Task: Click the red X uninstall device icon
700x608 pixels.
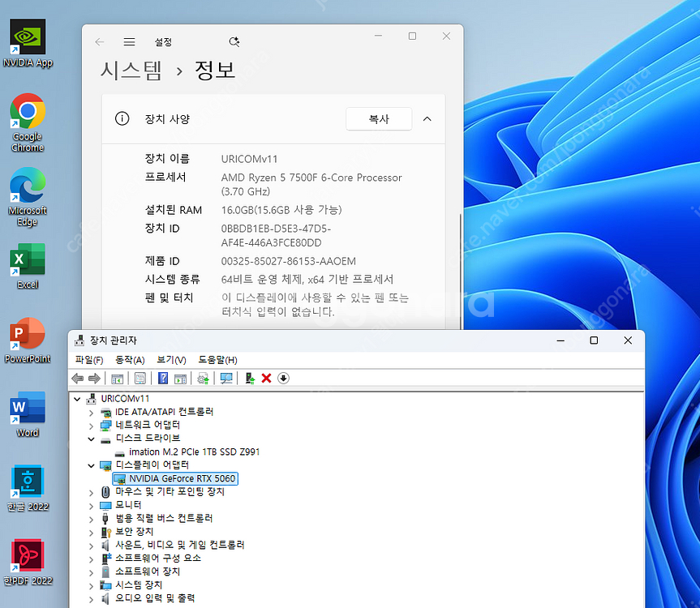Action: coord(267,379)
